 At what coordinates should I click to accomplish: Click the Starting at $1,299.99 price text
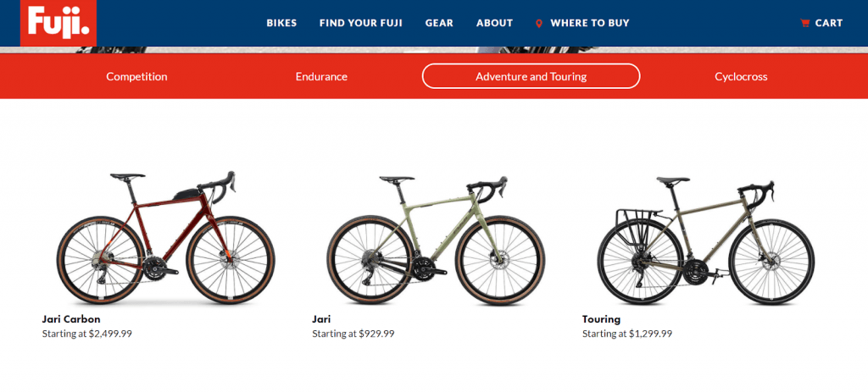(x=627, y=334)
